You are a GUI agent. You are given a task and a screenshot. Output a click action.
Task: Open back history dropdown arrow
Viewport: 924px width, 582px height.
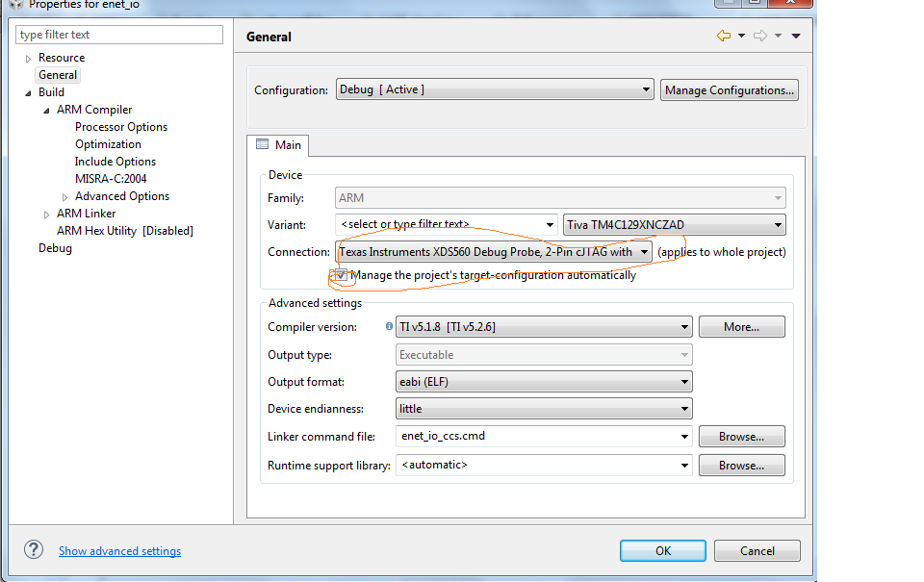coord(741,36)
